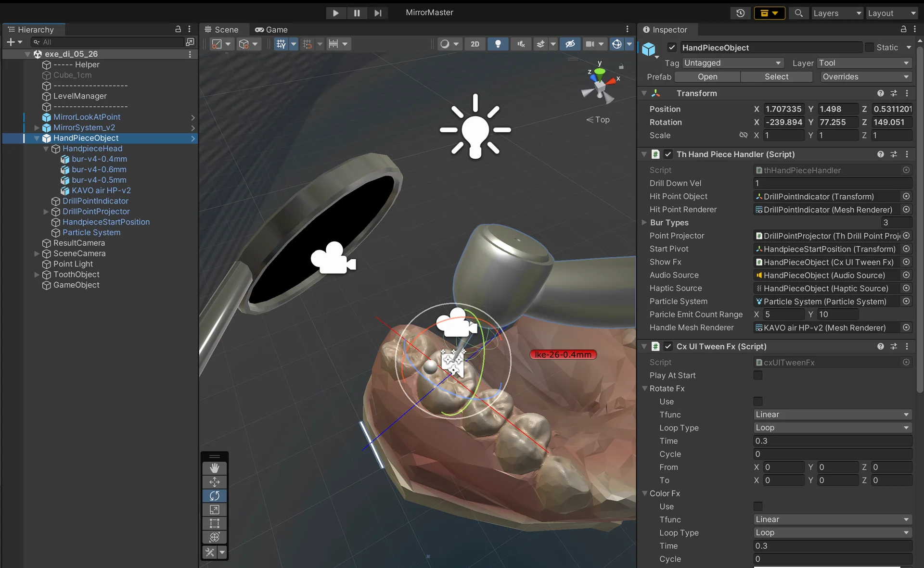
Task: Select the Rect tool in the scene overlay
Action: tap(215, 523)
